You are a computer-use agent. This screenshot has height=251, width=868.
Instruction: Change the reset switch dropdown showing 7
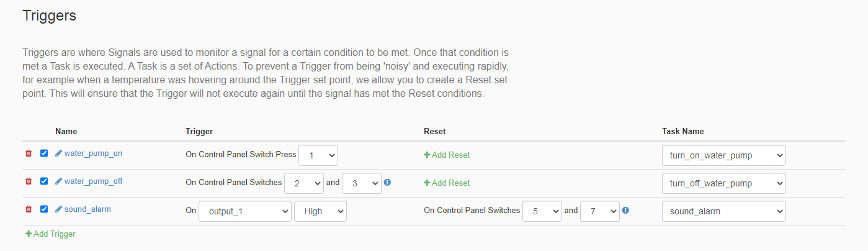(x=600, y=211)
